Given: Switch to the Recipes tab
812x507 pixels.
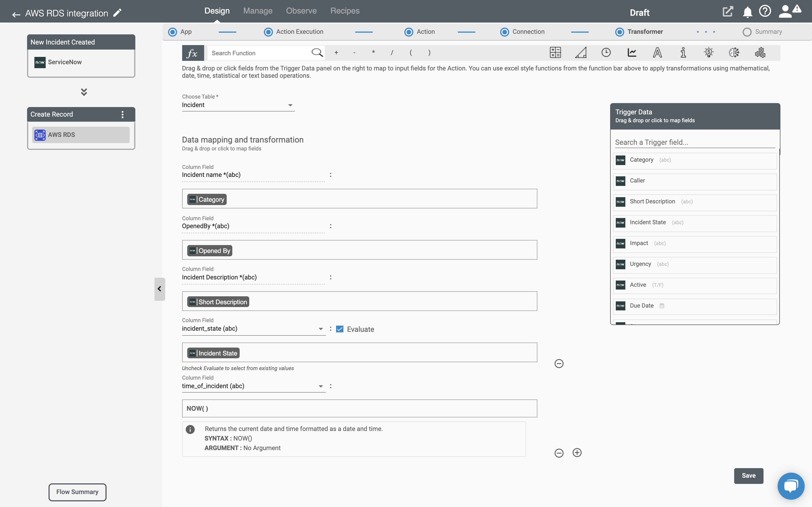Looking at the screenshot, I should (x=345, y=10).
